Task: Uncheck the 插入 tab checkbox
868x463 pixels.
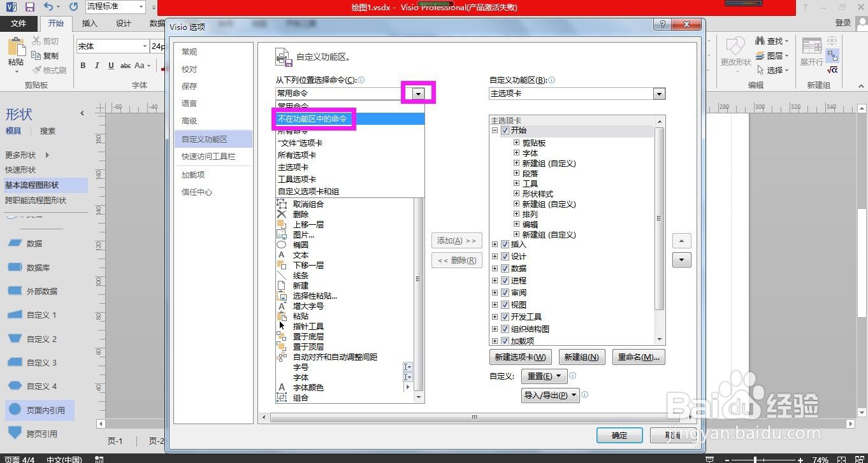Action: [x=505, y=244]
